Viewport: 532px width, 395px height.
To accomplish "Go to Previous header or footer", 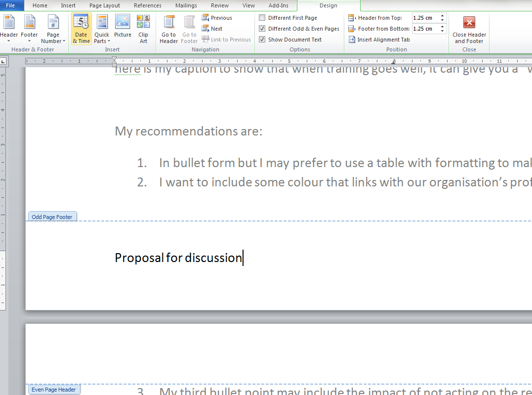I will pos(217,18).
